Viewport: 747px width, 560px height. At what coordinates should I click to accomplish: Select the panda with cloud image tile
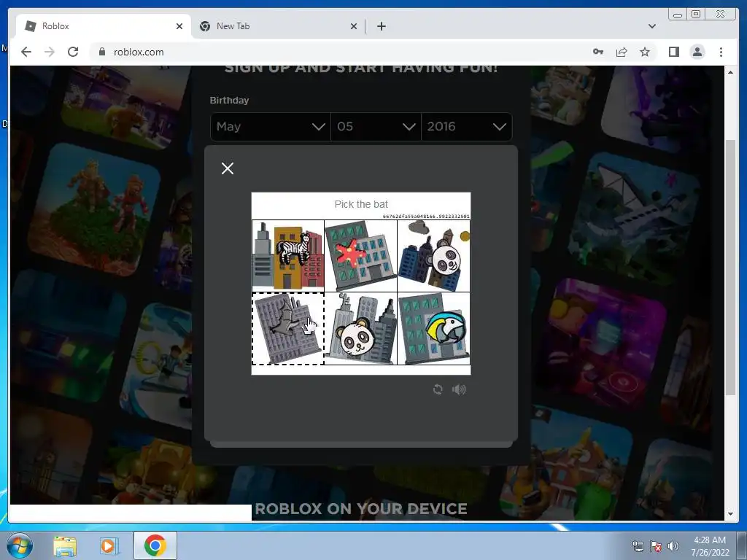[433, 256]
